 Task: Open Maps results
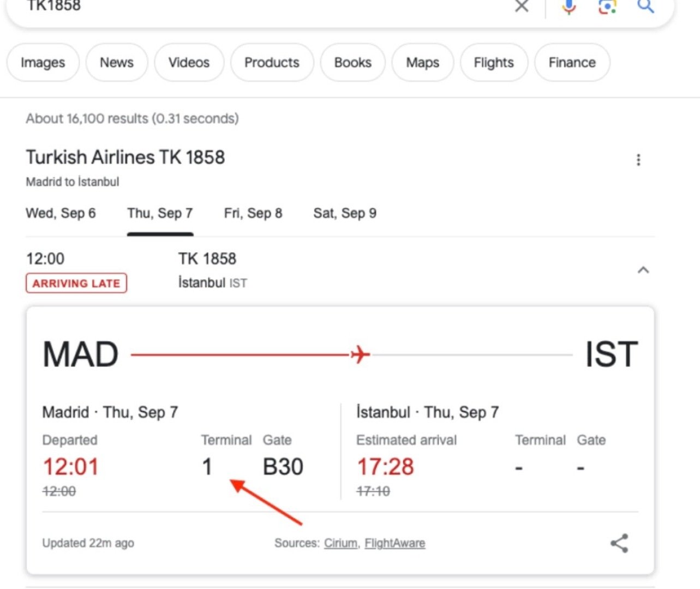pos(422,63)
